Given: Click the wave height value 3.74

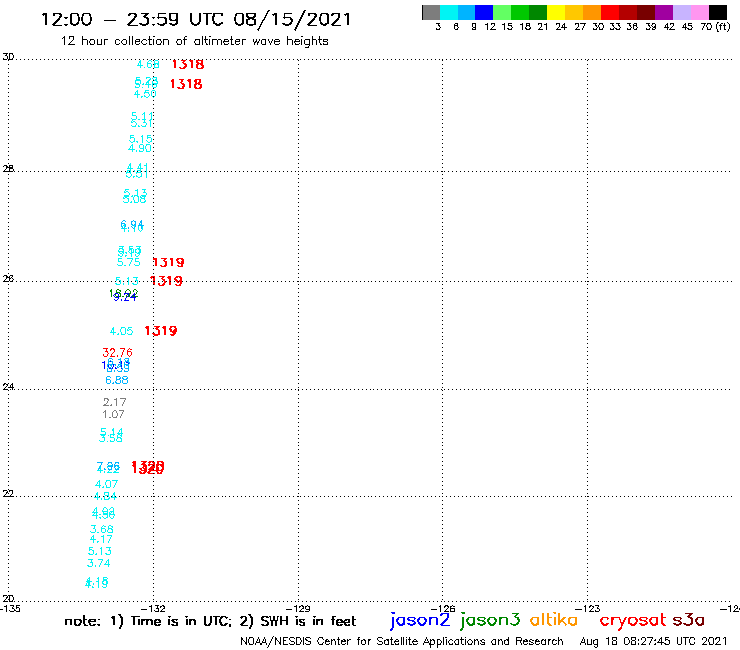Looking at the screenshot, I should tap(99, 563).
